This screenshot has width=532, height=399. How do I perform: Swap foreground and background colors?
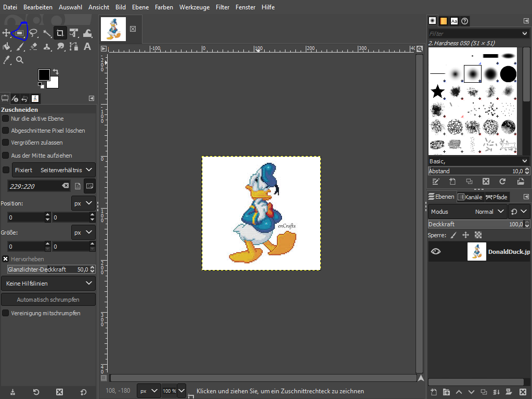[x=55, y=71]
